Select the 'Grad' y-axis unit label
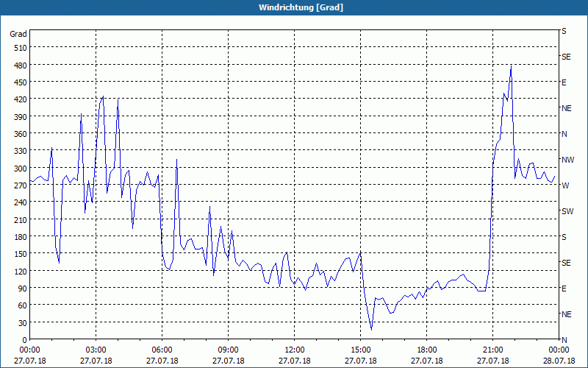This screenshot has width=588, height=368. pos(18,34)
